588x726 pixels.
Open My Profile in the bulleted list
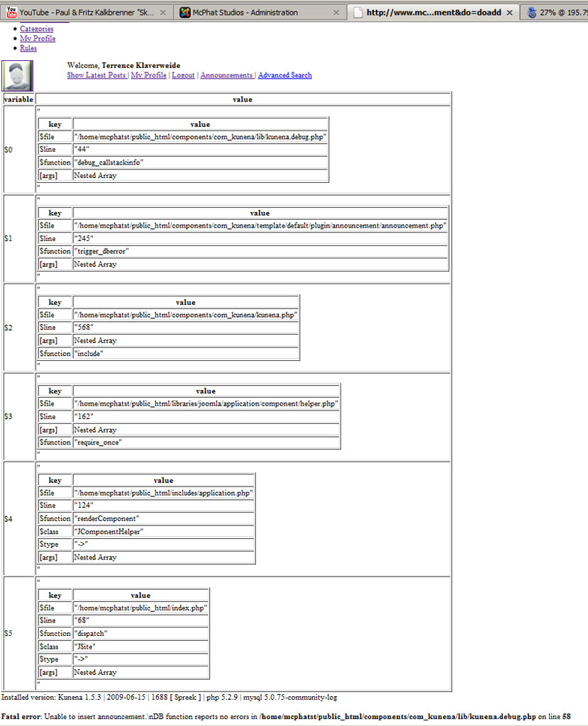[38, 38]
